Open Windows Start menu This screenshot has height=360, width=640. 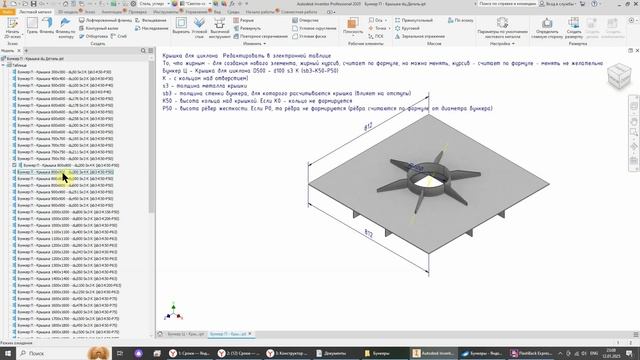8,353
